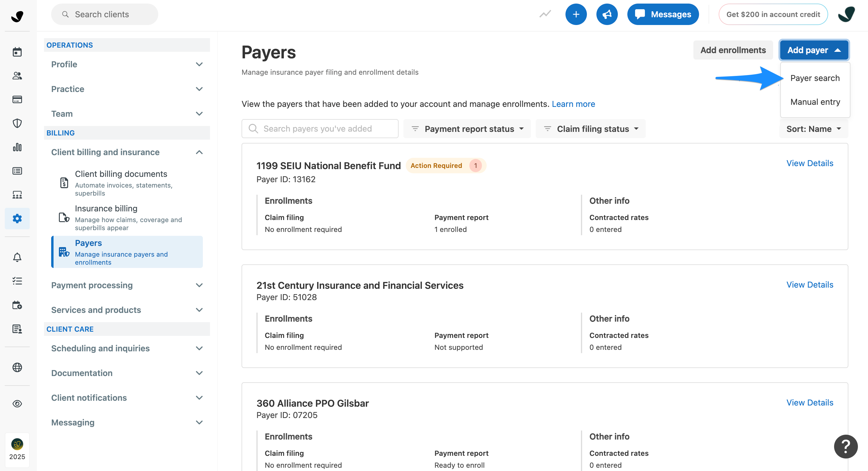Click 21st Century Insurance and Financial Services name
Screen dimensions: 868x471
point(360,286)
